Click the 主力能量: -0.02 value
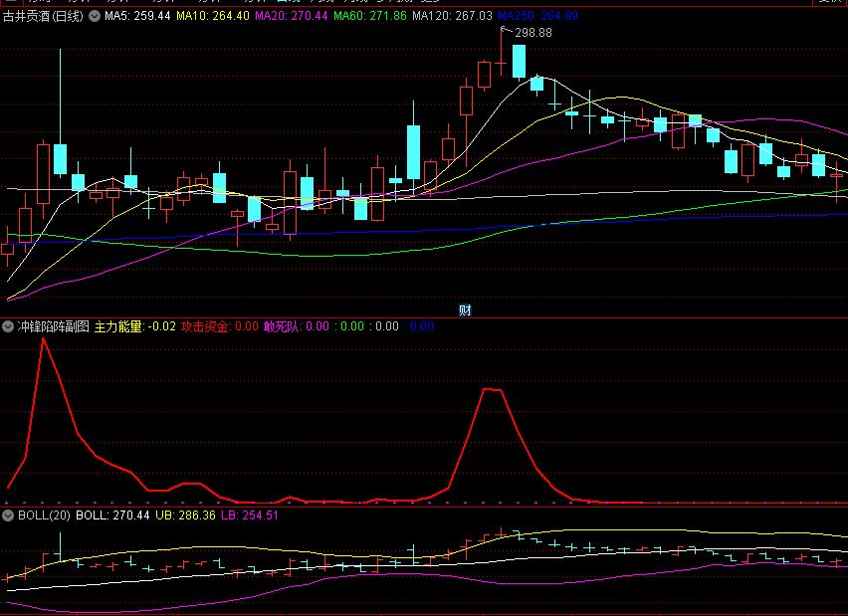 (x=135, y=326)
